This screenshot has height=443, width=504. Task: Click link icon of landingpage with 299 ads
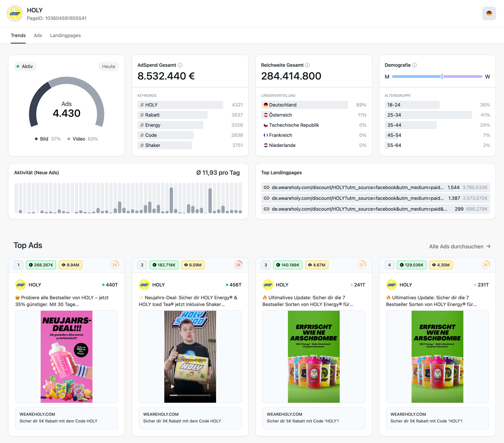266,209
